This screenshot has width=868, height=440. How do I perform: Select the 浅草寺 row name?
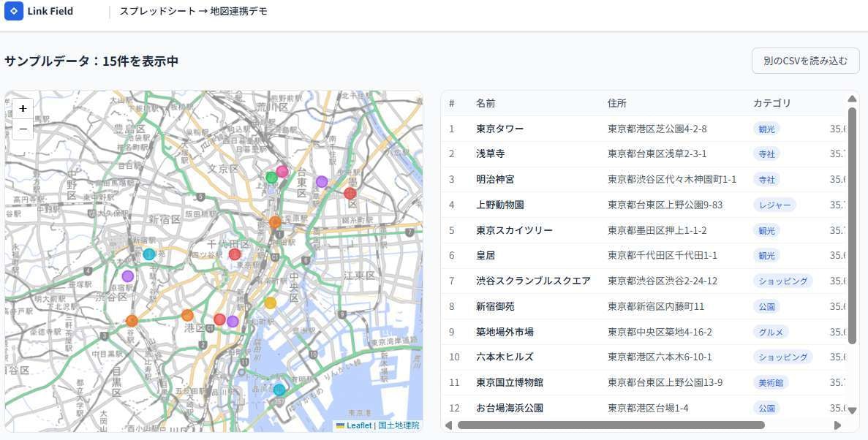491,154
